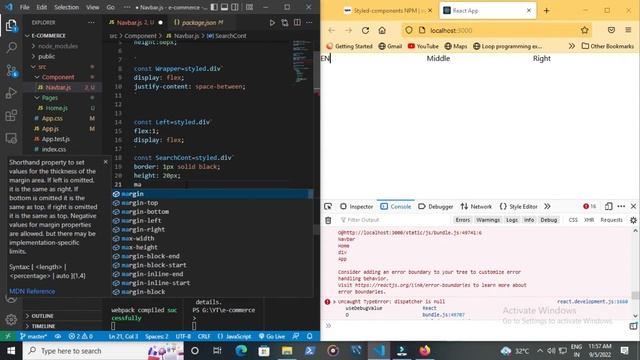Open the Debugger devtools tab
This screenshot has height=360, width=640.
[x=436, y=207]
